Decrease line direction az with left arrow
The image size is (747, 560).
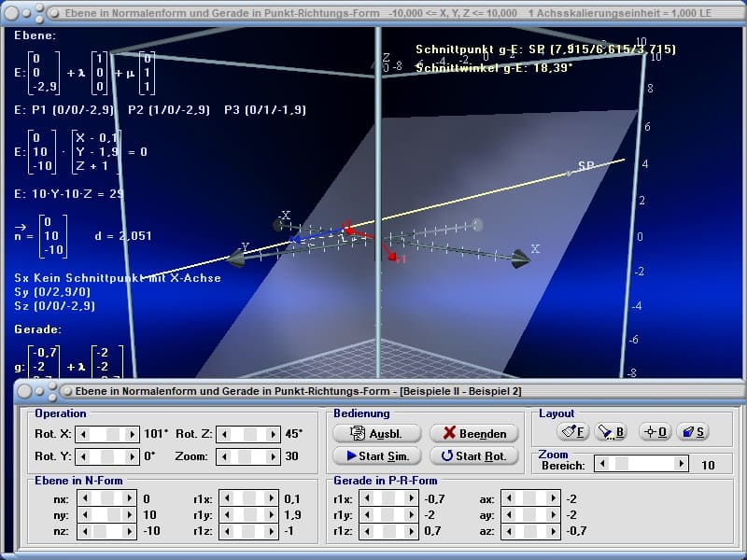pyautogui.click(x=506, y=530)
